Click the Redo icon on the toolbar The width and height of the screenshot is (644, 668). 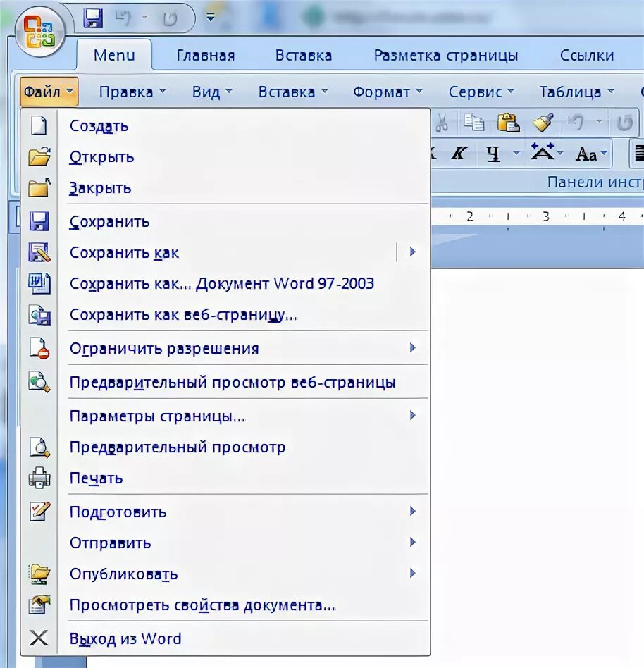pos(624,121)
